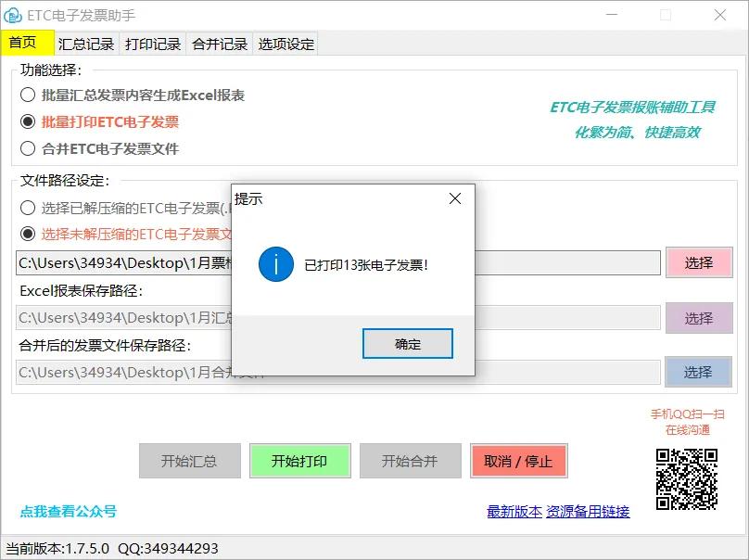Viewport: 749px width, 560px height.
Task: Click the invoice source path input field
Action: tap(338, 262)
